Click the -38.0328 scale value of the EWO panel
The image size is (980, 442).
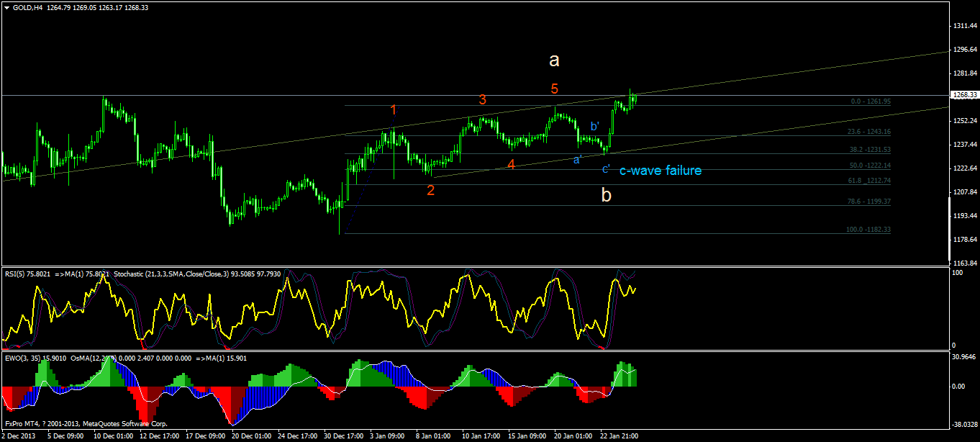pyautogui.click(x=963, y=424)
